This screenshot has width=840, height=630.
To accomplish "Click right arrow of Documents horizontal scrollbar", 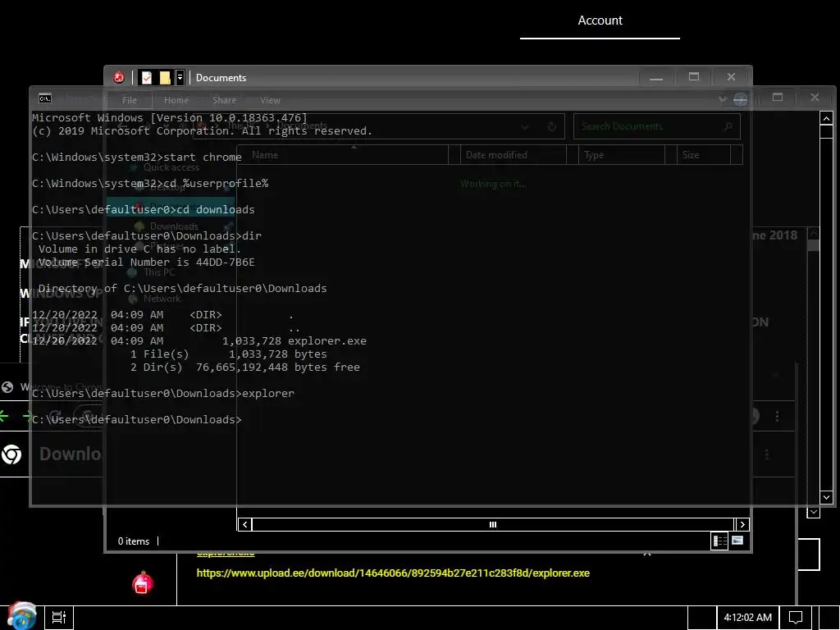I will click(x=742, y=524).
